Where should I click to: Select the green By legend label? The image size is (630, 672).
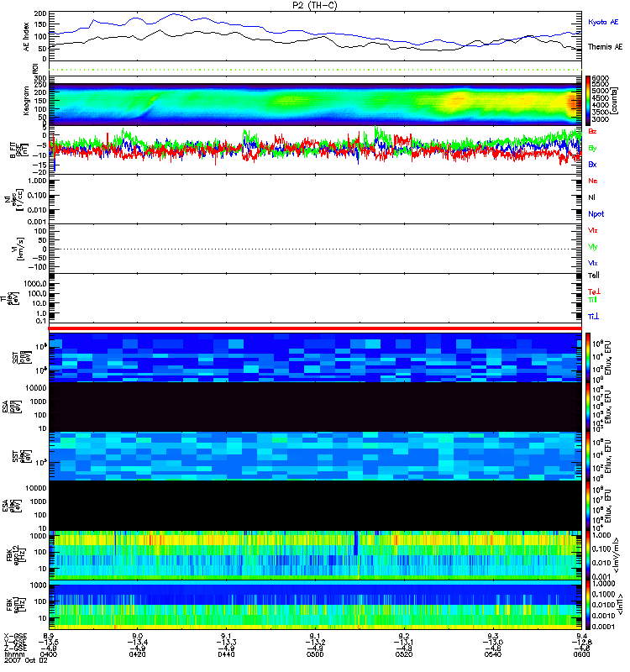click(x=592, y=148)
